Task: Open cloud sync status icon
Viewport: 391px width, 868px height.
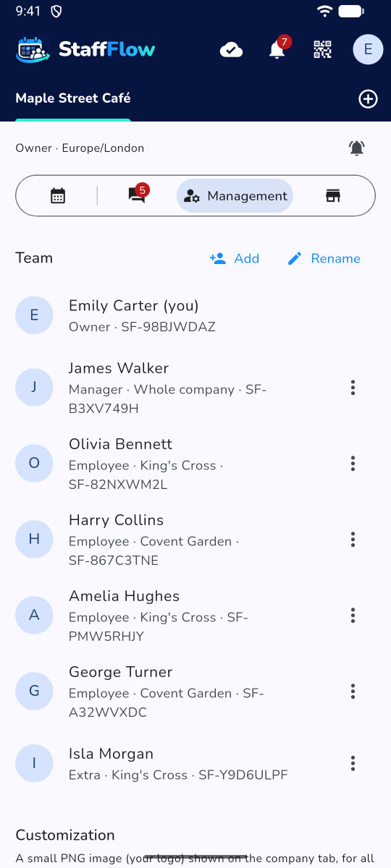Action: [x=231, y=49]
